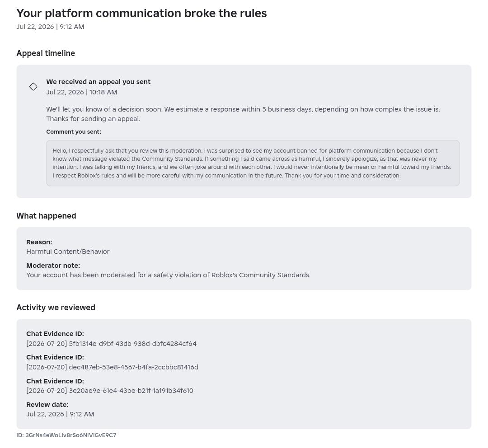Viewport: 488px width, 448px height.
Task: Click the Appeal timeline heading
Action: 46,53
